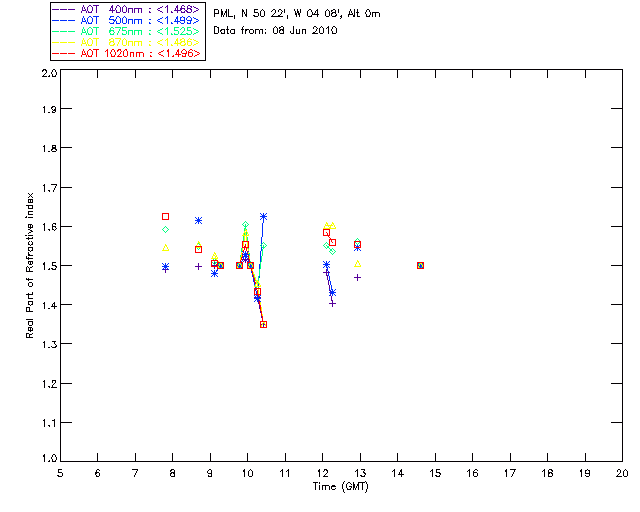Click the 1.2 y-axis tick label
640x512 pixels.
click(x=49, y=384)
